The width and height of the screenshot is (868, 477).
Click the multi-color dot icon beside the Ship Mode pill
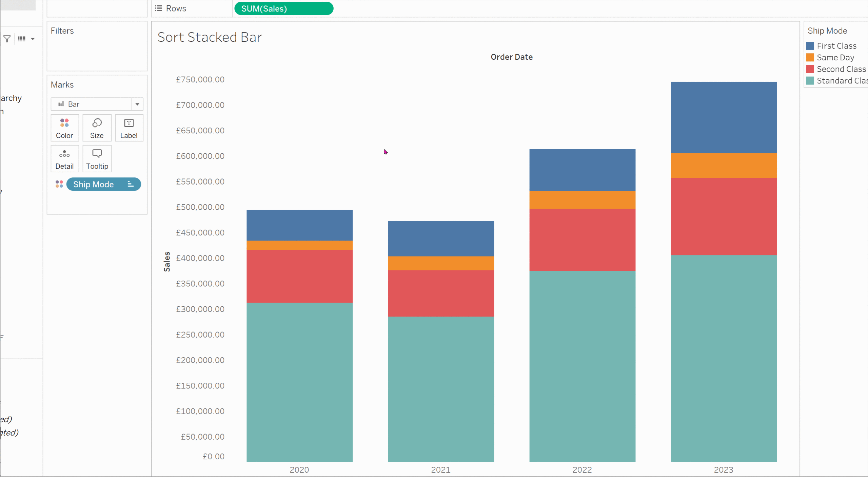click(59, 184)
